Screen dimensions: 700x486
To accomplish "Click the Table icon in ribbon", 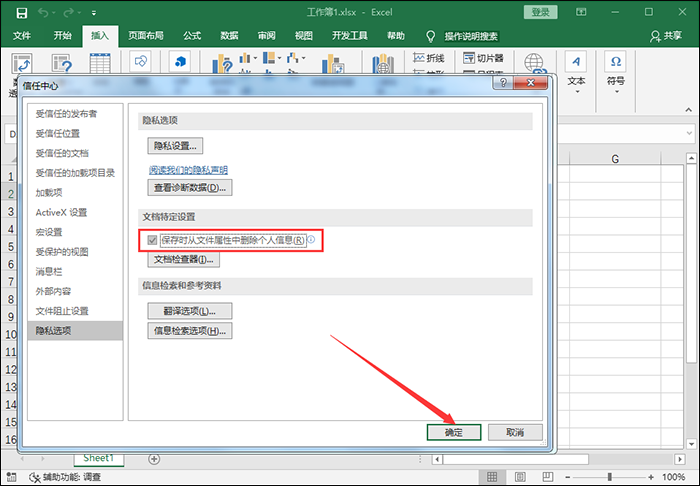I will click(x=100, y=64).
